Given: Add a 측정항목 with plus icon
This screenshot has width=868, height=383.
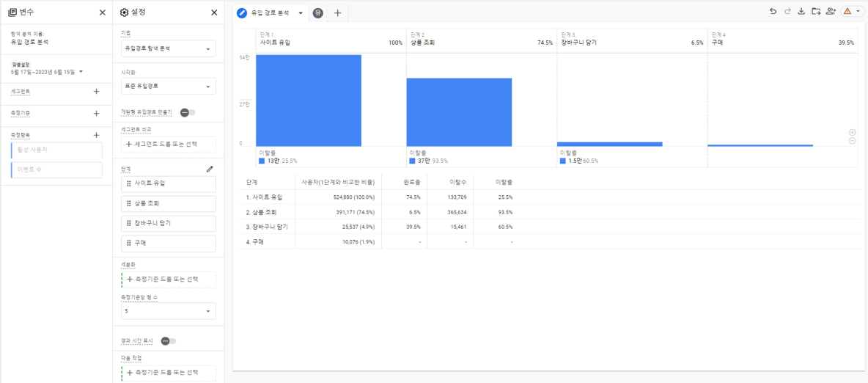Looking at the screenshot, I should coord(96,135).
